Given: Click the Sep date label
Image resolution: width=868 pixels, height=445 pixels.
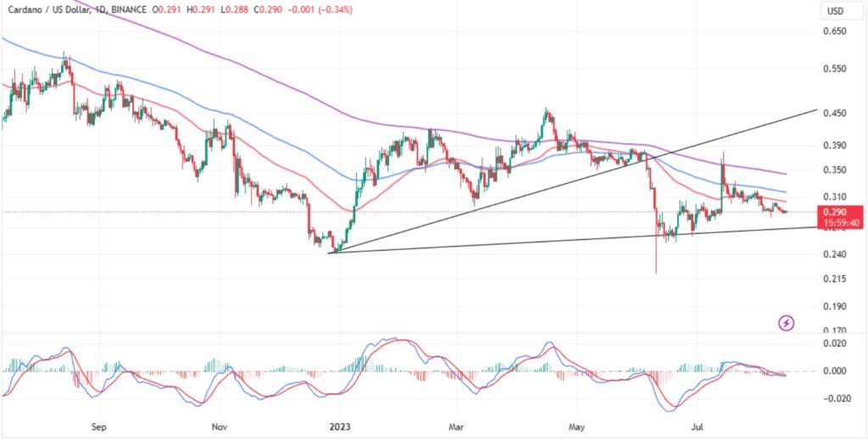Looking at the screenshot, I should (x=98, y=427).
